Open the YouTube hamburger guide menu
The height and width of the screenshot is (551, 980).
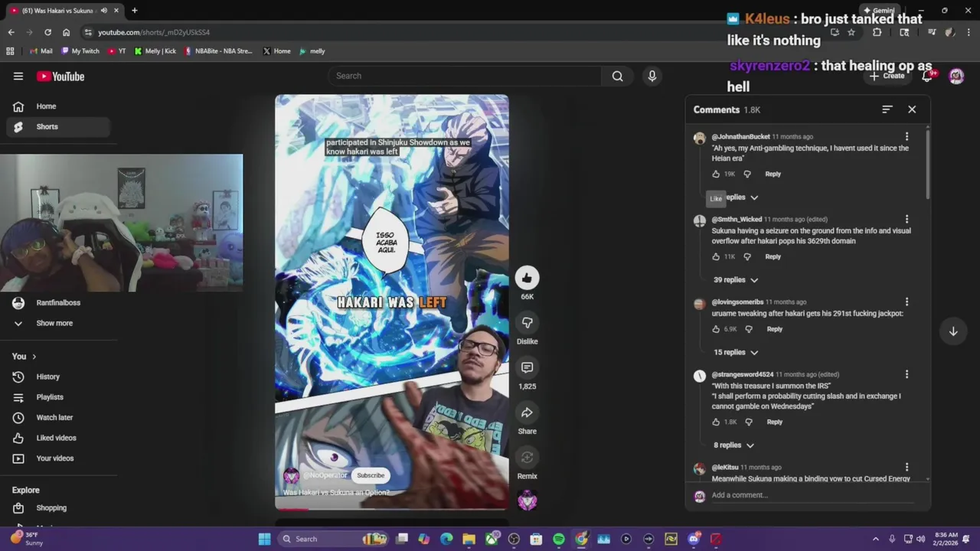coord(18,76)
